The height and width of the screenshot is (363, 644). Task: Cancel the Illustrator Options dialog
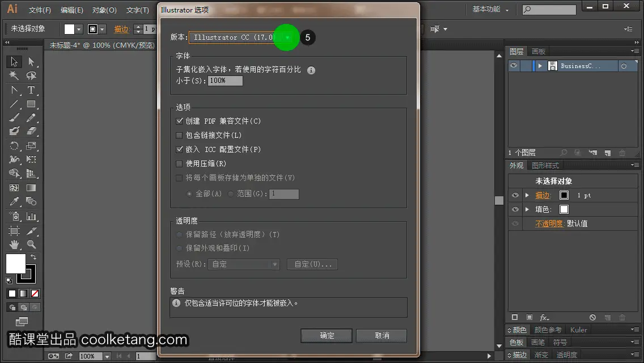382,335
